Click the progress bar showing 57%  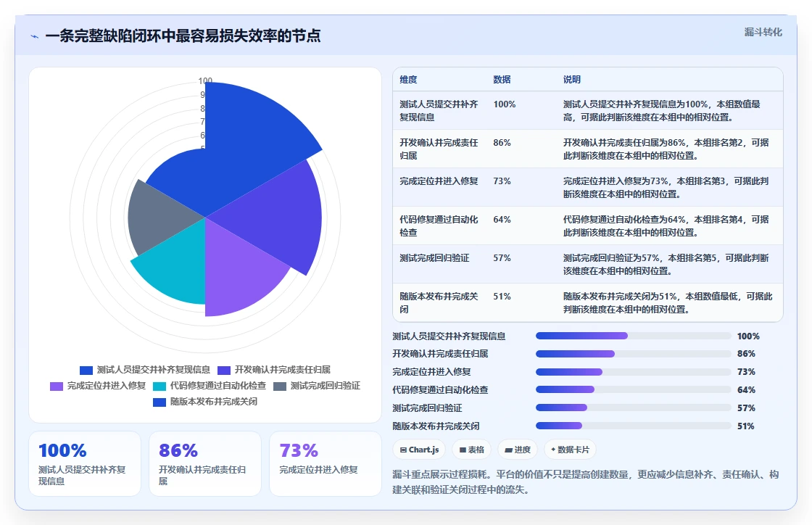click(634, 408)
